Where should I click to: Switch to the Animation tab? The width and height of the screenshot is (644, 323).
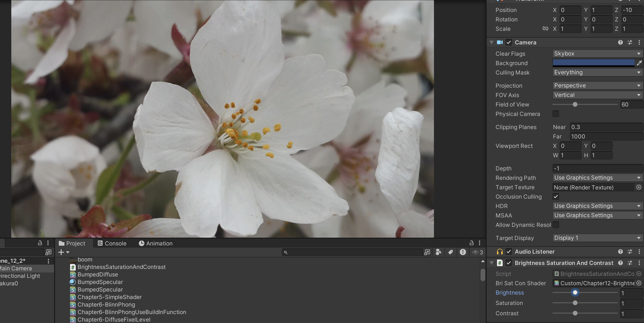coord(155,243)
